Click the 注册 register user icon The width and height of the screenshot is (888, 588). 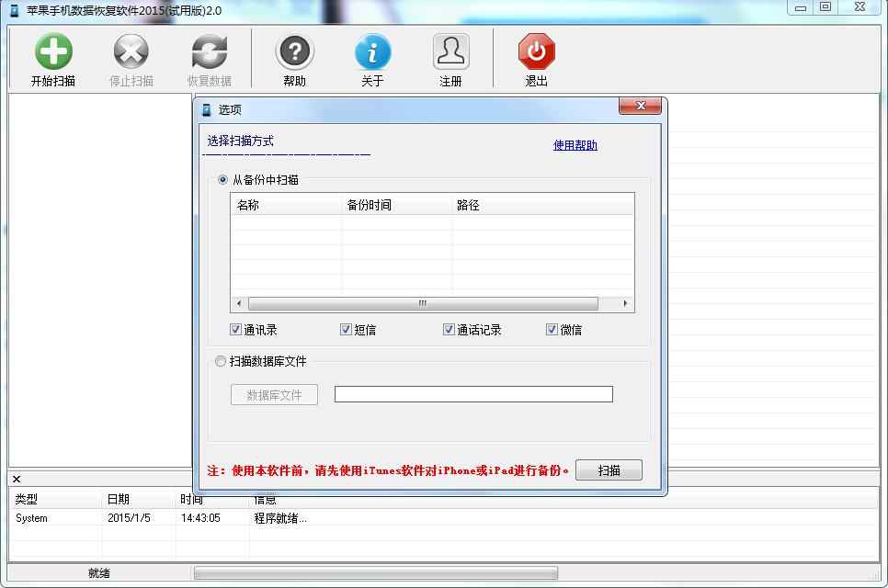[x=450, y=51]
